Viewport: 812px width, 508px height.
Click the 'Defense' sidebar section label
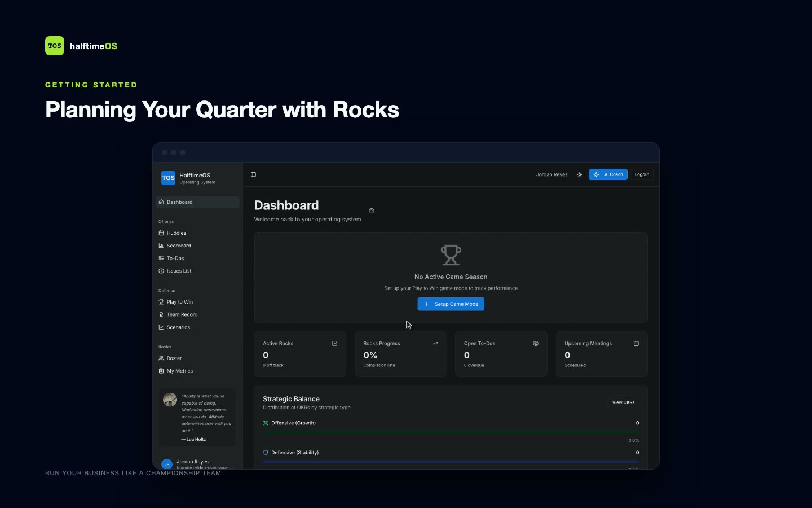(x=167, y=291)
